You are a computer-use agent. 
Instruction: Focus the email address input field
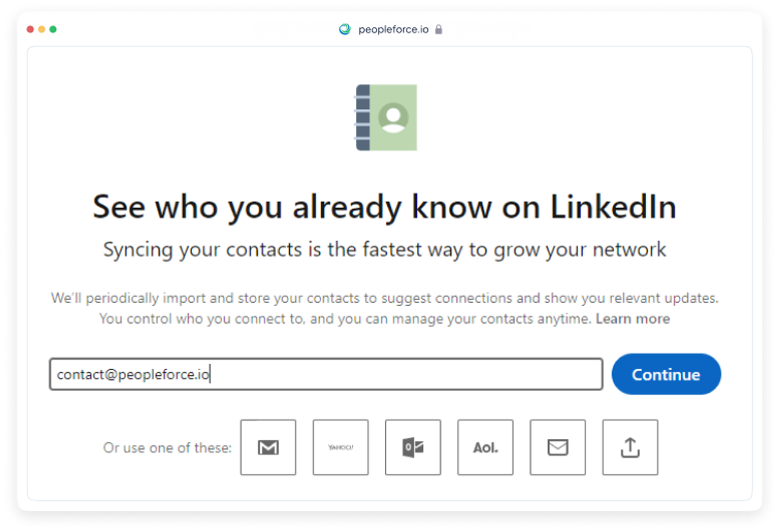coord(326,374)
